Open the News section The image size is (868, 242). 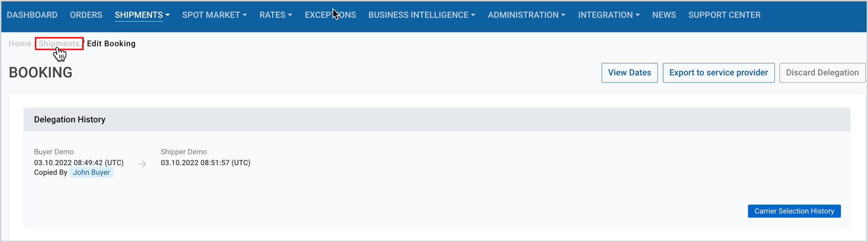click(x=664, y=15)
